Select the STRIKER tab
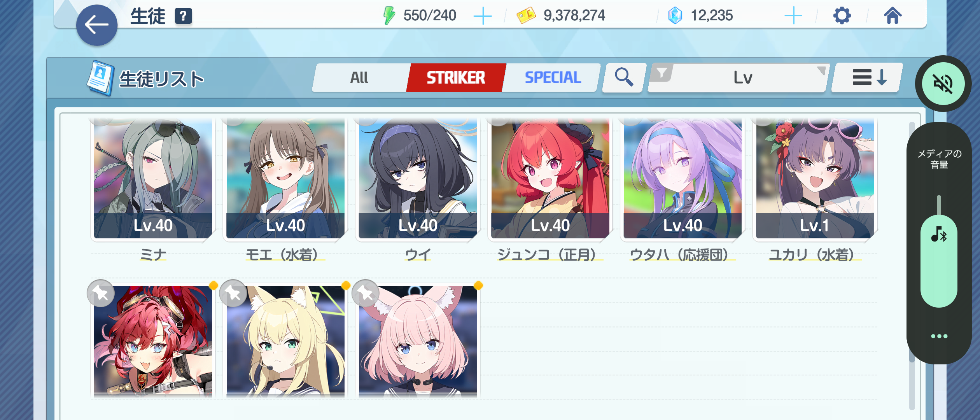The width and height of the screenshot is (980, 420). [x=456, y=77]
